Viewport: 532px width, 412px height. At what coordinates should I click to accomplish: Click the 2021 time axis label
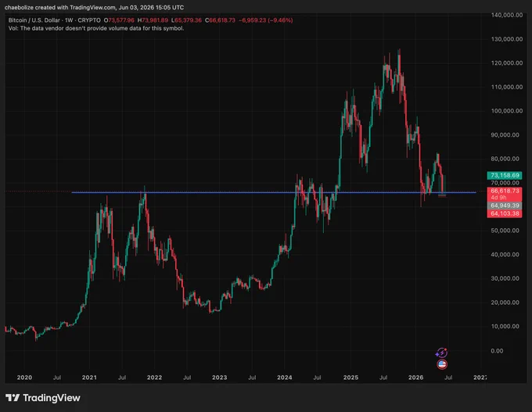click(89, 378)
